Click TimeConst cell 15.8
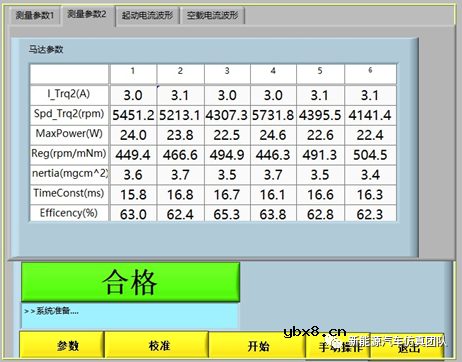This screenshot has height=362, width=462. tap(133, 194)
